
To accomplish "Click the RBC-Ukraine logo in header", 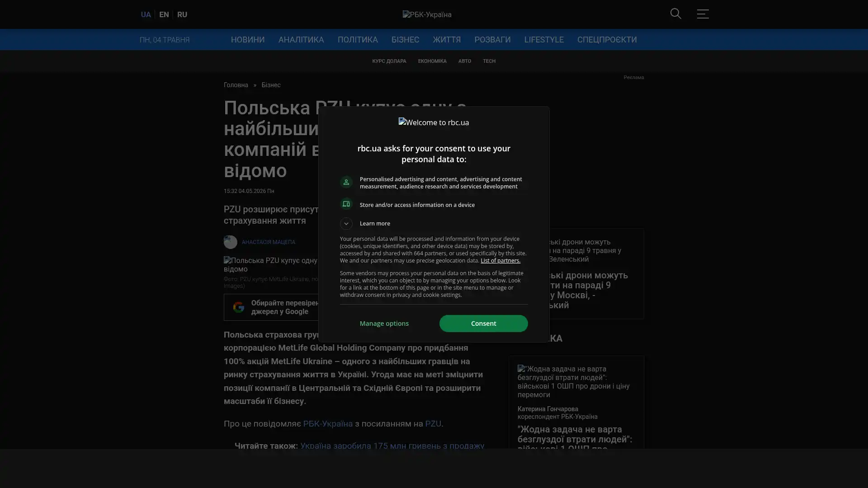I will pos(427,14).
